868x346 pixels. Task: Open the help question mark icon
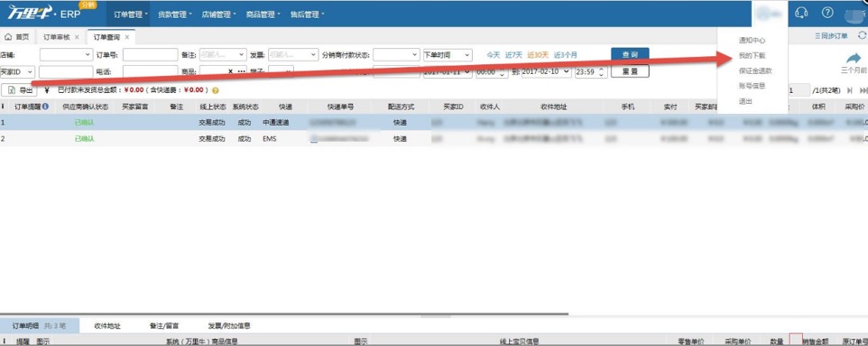click(x=827, y=13)
